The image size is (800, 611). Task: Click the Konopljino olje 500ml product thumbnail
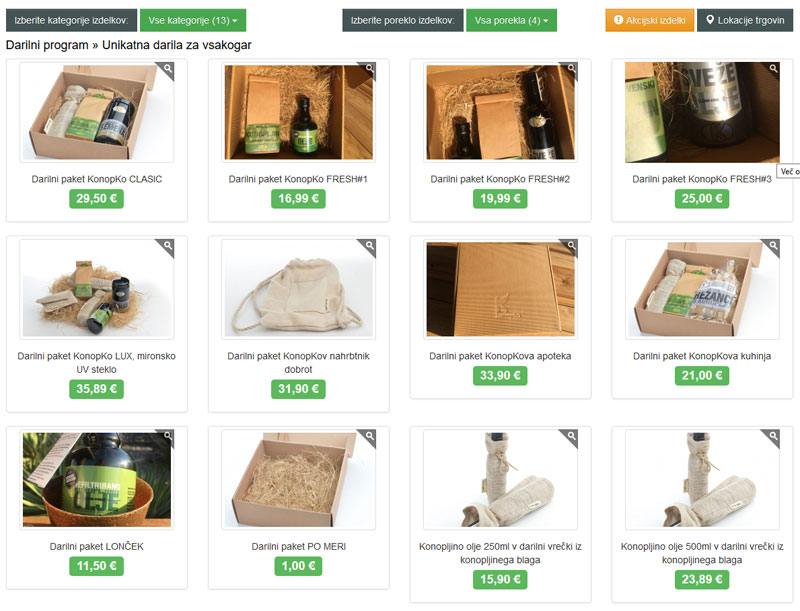click(x=702, y=479)
